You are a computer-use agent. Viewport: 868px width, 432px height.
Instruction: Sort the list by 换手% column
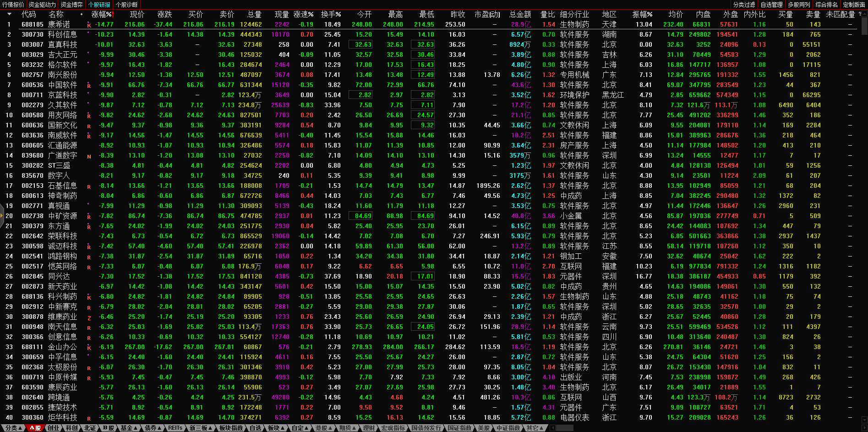[331, 14]
